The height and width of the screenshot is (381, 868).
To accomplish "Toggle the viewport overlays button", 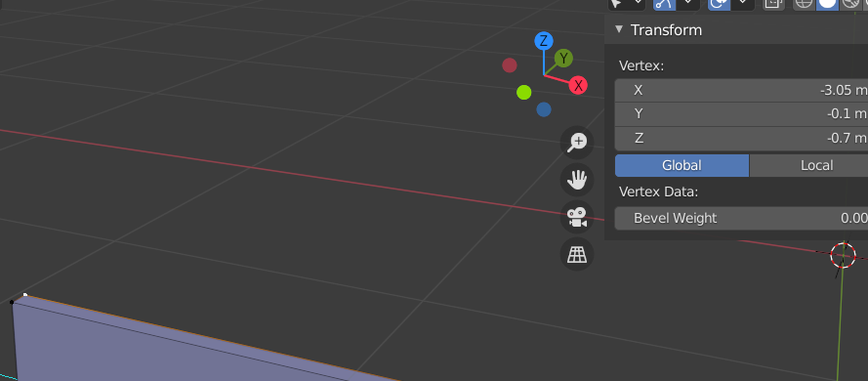I will 719,4.
